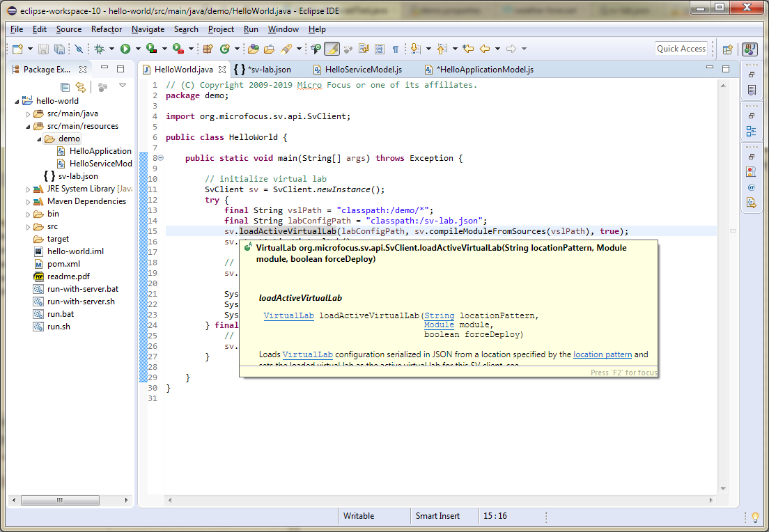This screenshot has height=532, width=769.
Task: Open the File menu
Action: point(17,29)
